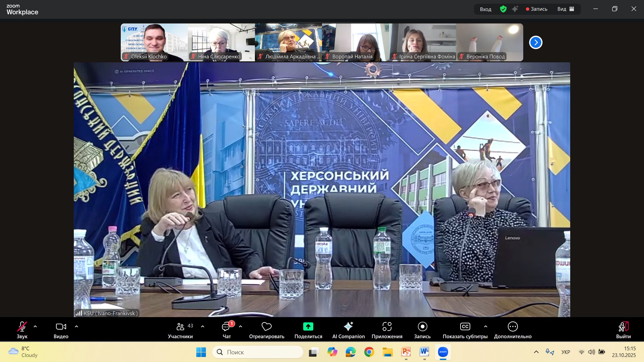Click green Поделиться share screen icon
This screenshot has height=362, width=644.
(308, 326)
